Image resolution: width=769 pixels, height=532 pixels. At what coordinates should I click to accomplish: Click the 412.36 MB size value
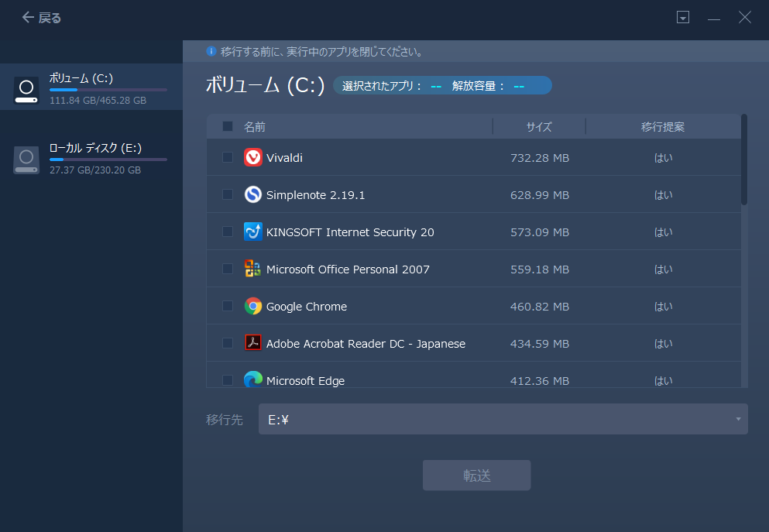coord(540,381)
